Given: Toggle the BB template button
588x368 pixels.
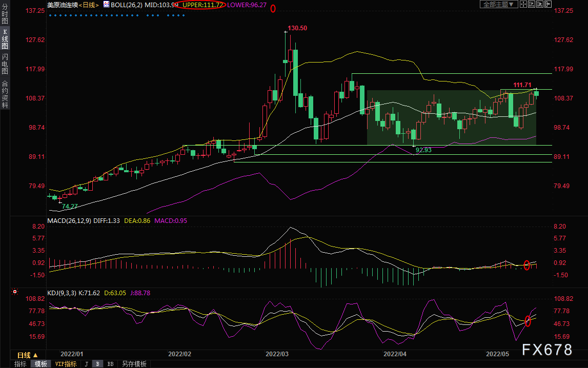Looking at the screenshot, I should click(x=110, y=364).
